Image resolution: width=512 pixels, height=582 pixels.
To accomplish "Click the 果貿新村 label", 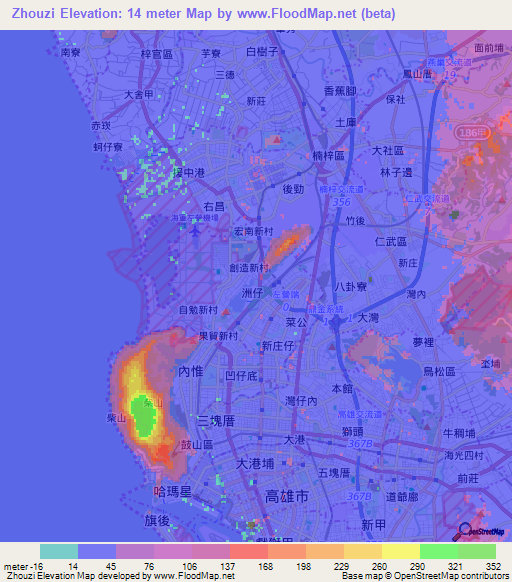I will [218, 336].
